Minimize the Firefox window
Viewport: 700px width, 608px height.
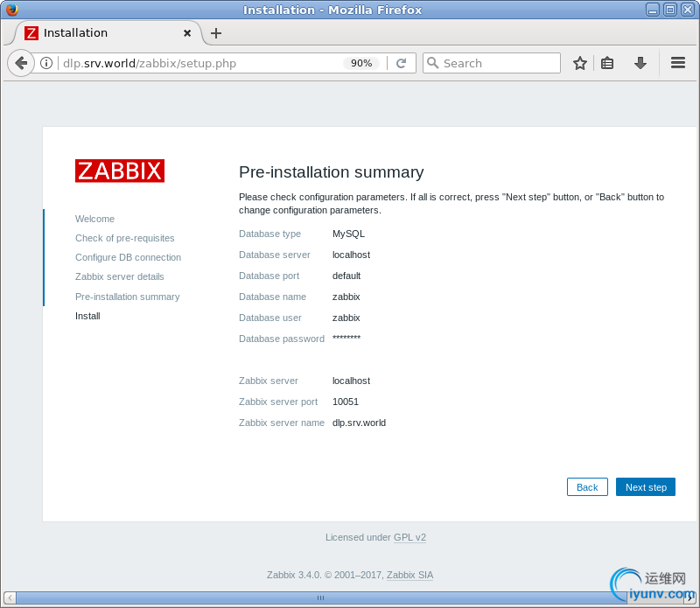[x=652, y=10]
